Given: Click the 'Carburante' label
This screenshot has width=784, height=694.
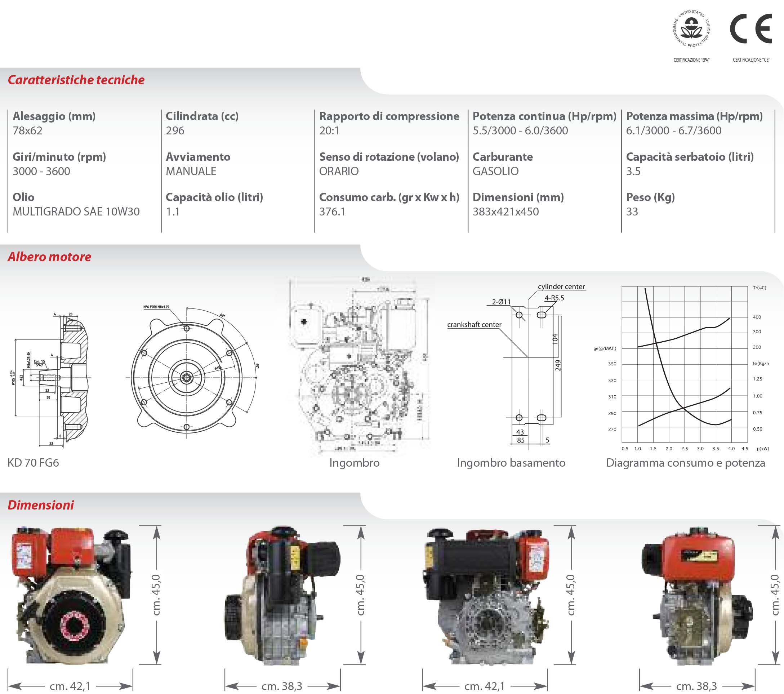Looking at the screenshot, I should [503, 157].
